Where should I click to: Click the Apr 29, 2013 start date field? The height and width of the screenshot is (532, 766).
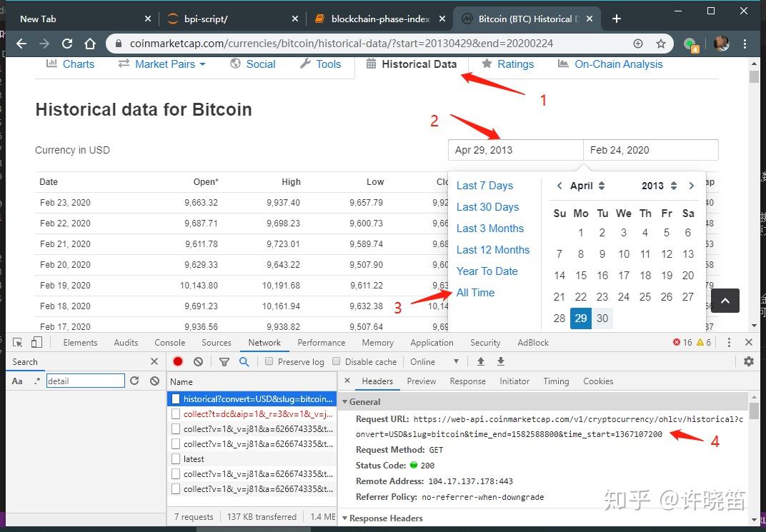click(515, 150)
